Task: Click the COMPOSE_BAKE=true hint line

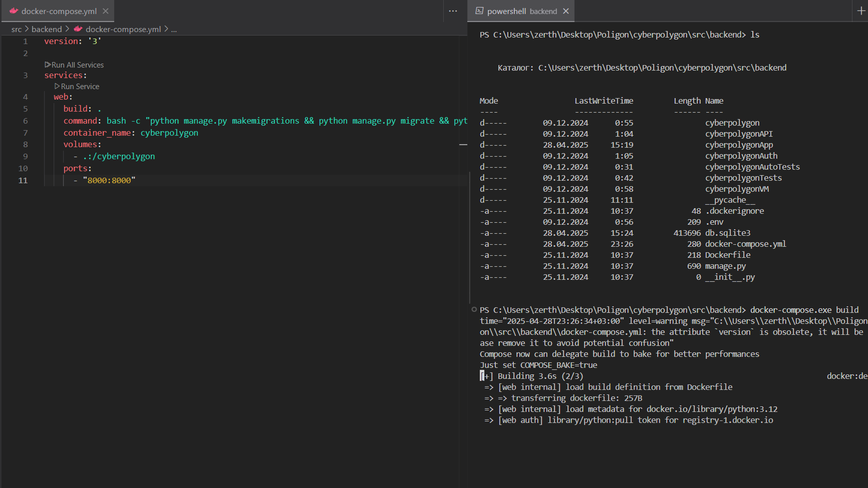Action: 538,365
